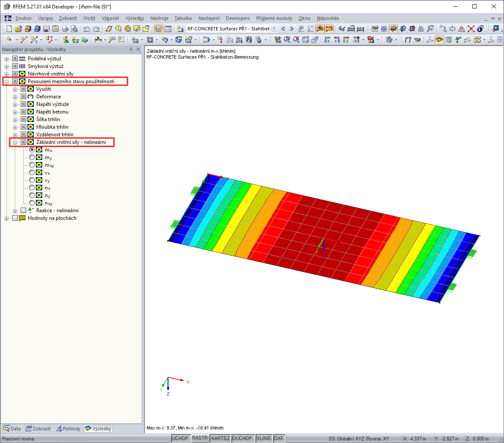Screen dimensions: 504x443
Task: Create new node tool
Action: click(9, 40)
